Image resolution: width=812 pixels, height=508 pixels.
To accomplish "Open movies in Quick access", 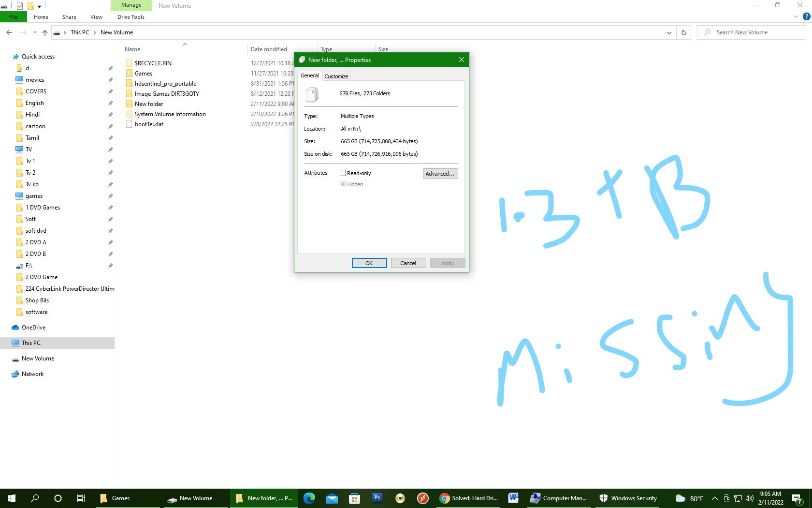I will [x=35, y=80].
